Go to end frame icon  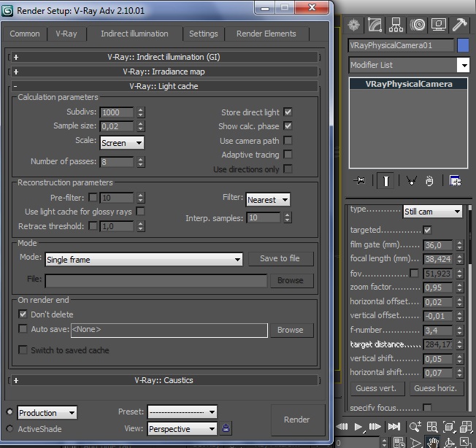point(394,426)
